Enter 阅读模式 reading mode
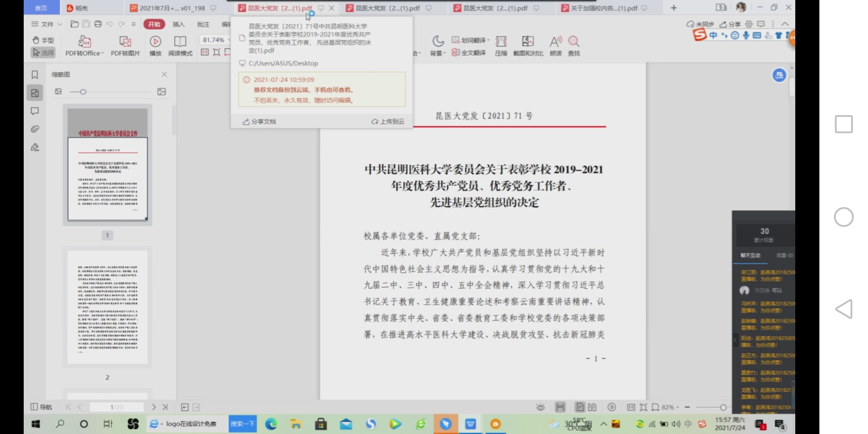The image size is (868, 434). click(x=180, y=45)
